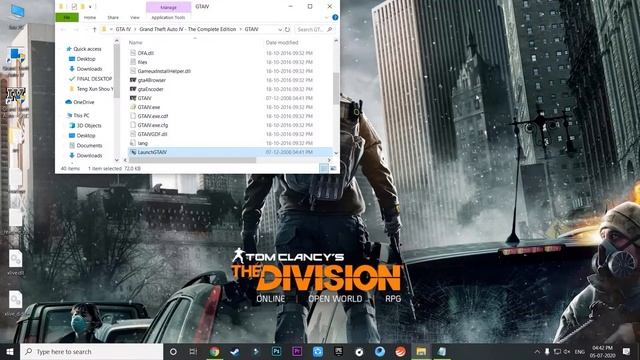Open Task View from taskbar
This screenshot has height=360, width=640.
click(x=193, y=351)
